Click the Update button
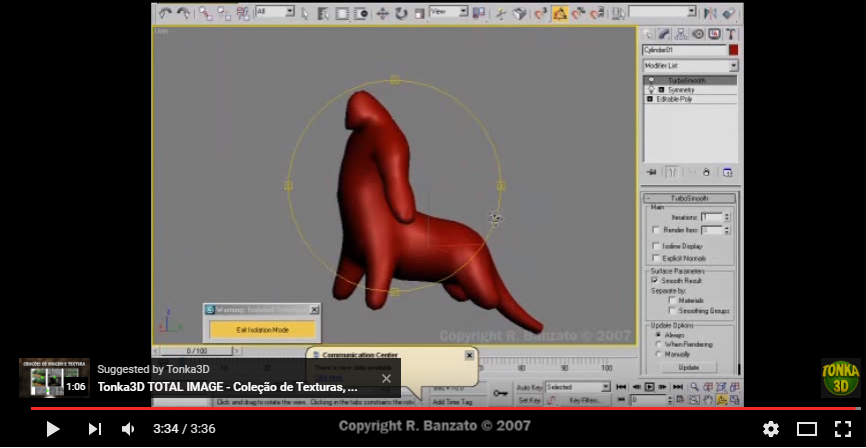 [689, 367]
